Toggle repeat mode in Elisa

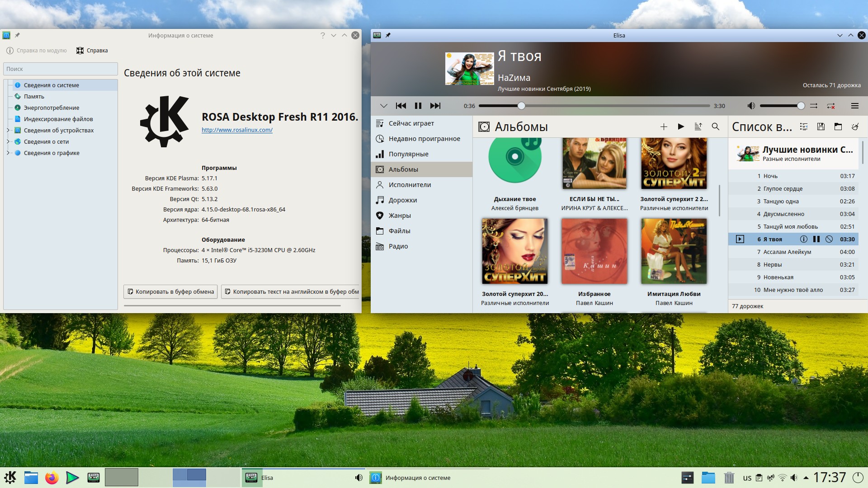(x=831, y=106)
